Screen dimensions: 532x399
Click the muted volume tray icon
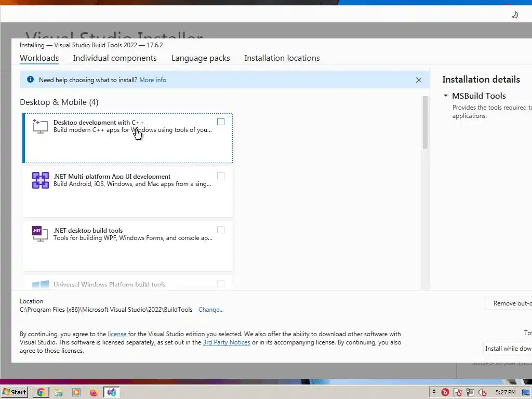point(483,393)
